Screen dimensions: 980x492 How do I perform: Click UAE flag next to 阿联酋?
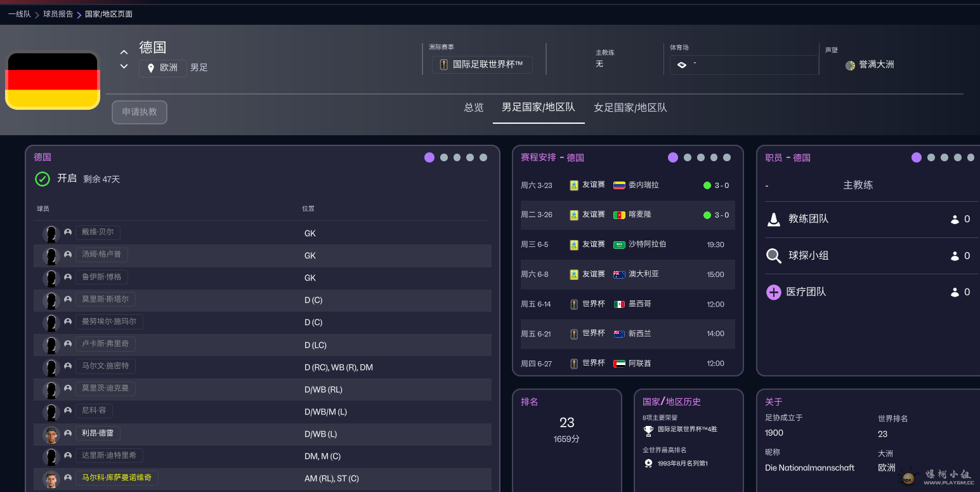tap(620, 364)
